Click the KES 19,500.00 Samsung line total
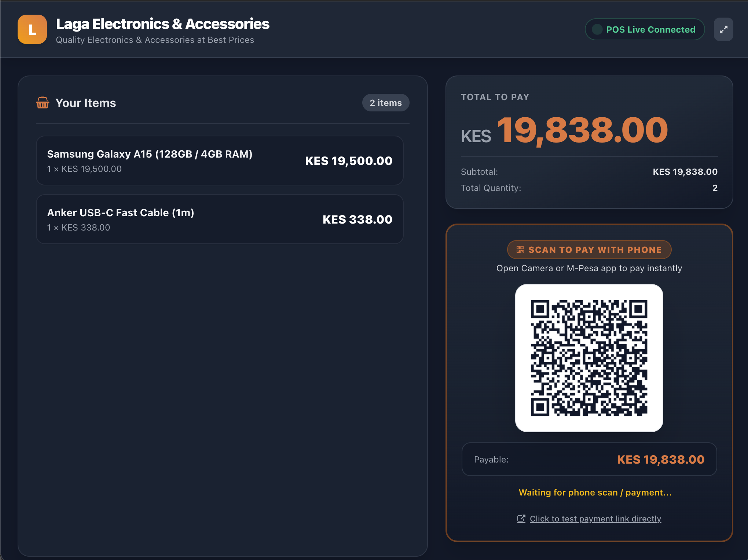748x560 pixels. tap(349, 161)
